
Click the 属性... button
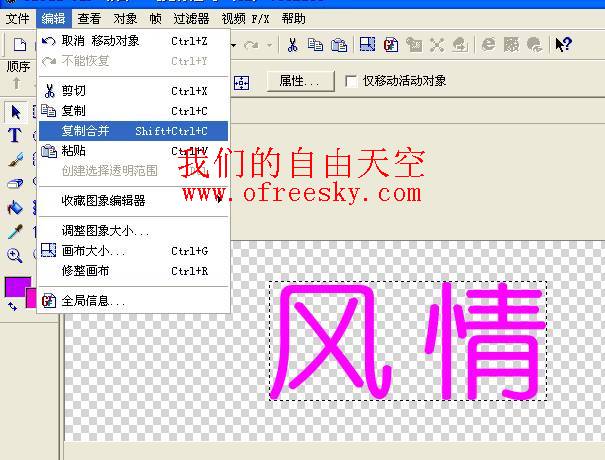pos(299,81)
